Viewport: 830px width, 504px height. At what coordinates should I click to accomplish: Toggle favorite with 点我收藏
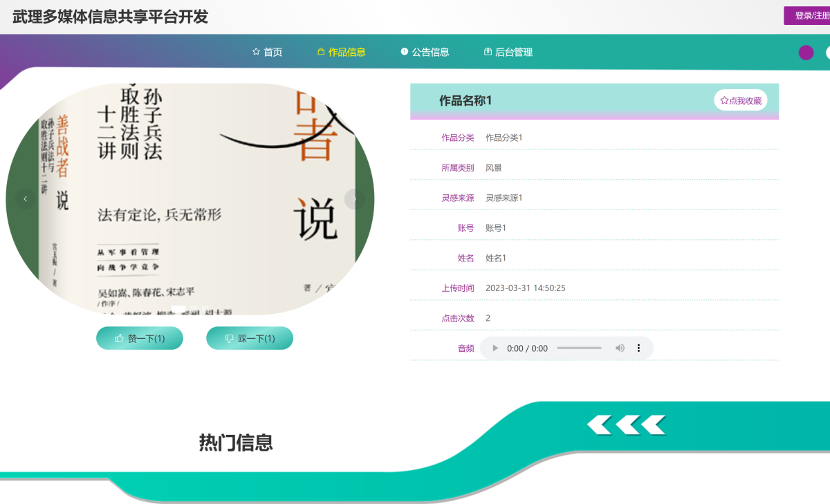click(741, 100)
